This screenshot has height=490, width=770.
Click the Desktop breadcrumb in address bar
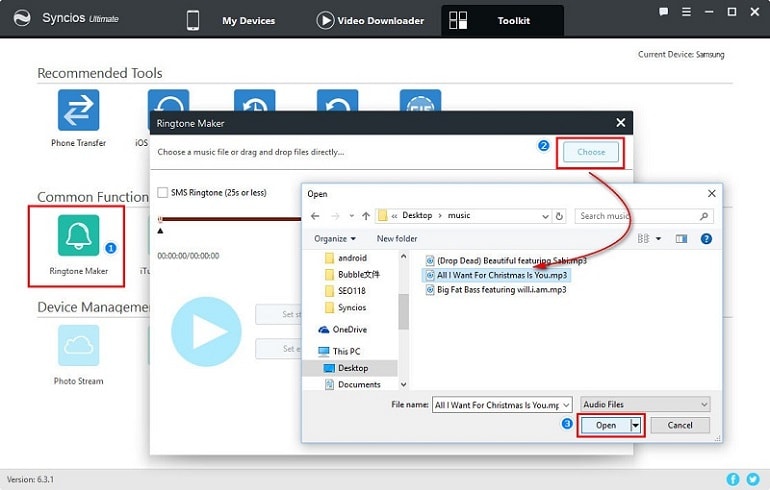coord(417,216)
